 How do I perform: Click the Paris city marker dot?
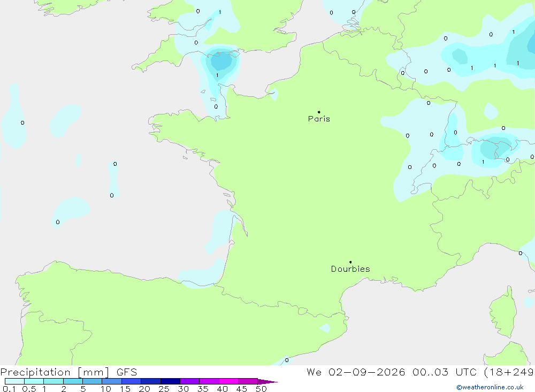click(319, 112)
